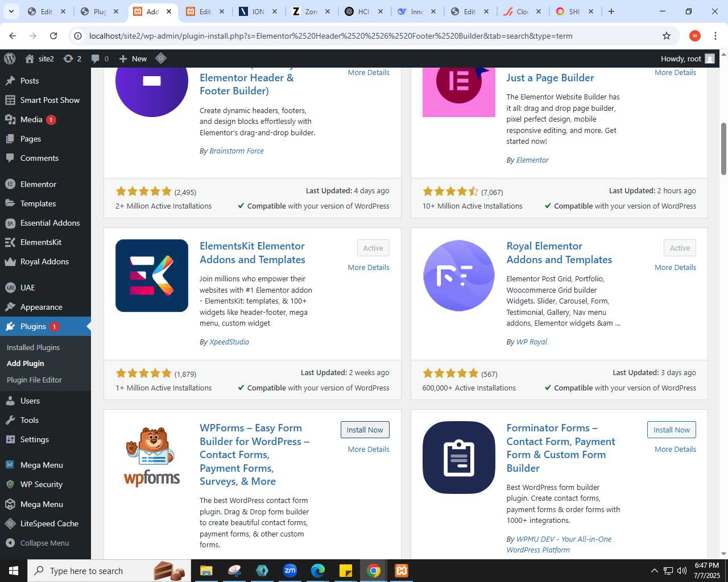Click the WPForms bear logo thumbnail

click(152, 458)
